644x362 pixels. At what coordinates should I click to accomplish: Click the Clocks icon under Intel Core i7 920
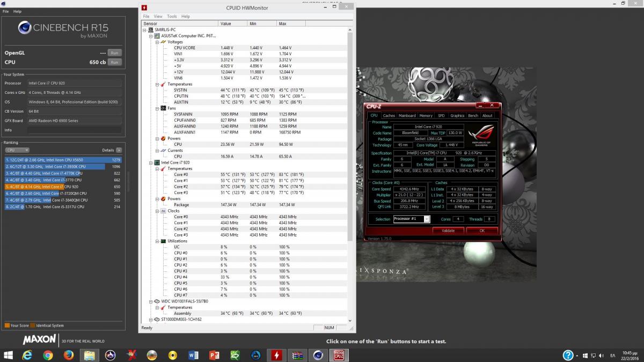pyautogui.click(x=164, y=211)
